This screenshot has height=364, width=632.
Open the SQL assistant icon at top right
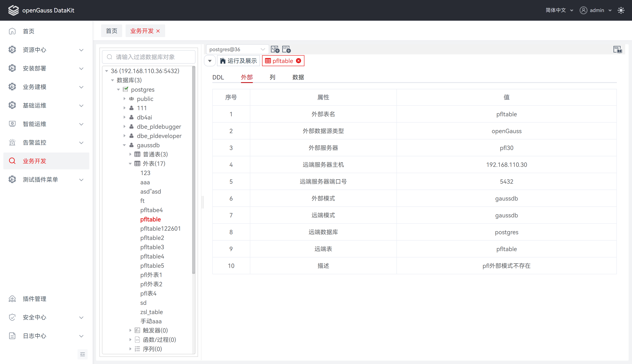617,49
